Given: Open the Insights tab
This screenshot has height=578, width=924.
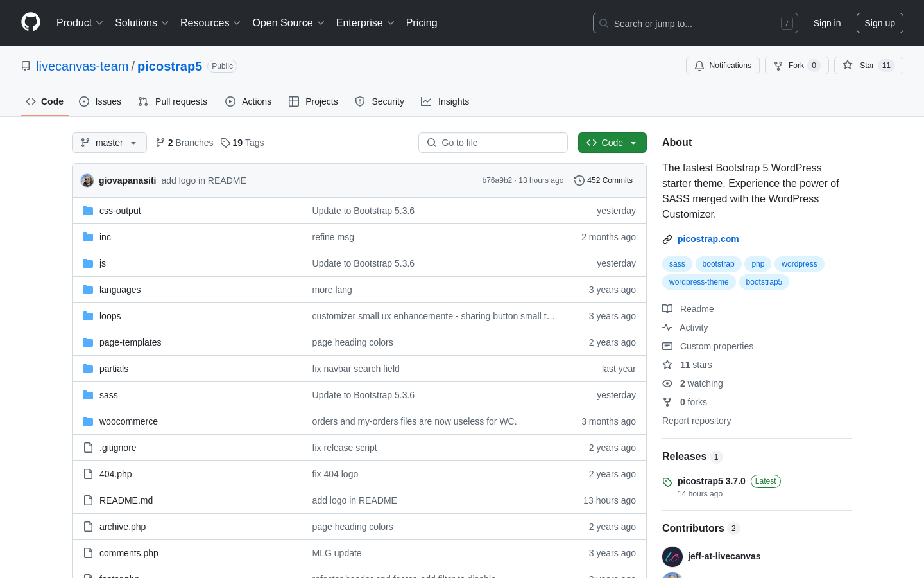Looking at the screenshot, I should (x=445, y=101).
